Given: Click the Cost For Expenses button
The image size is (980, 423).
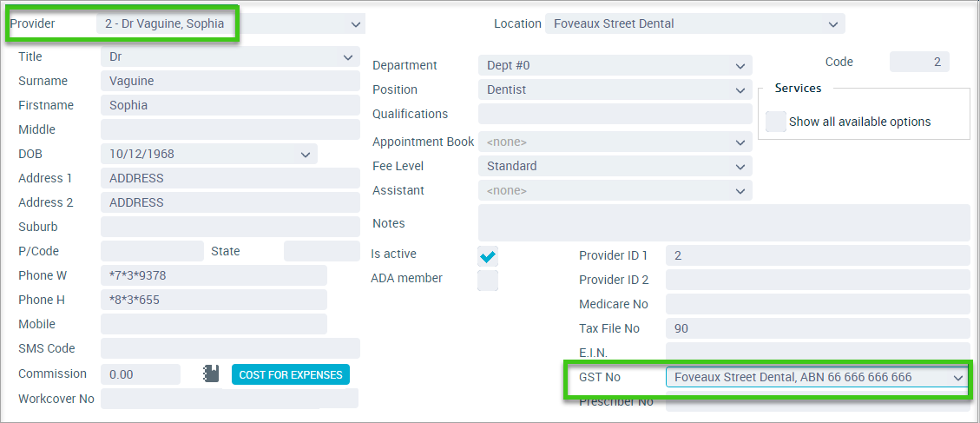Looking at the screenshot, I should coord(291,375).
